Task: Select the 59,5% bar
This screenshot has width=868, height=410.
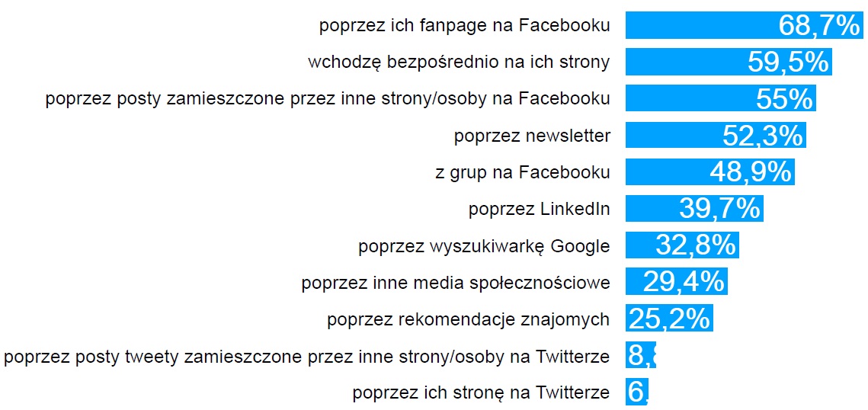Action: [729, 62]
